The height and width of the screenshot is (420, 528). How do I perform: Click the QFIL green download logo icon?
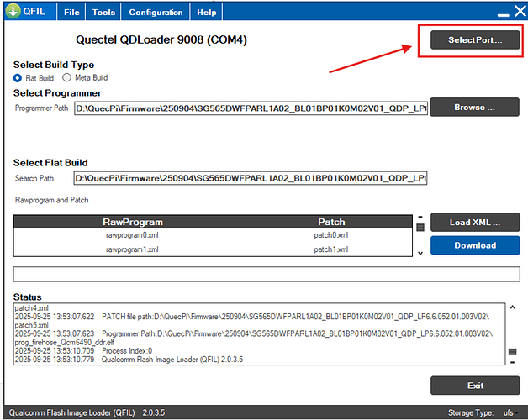click(13, 11)
